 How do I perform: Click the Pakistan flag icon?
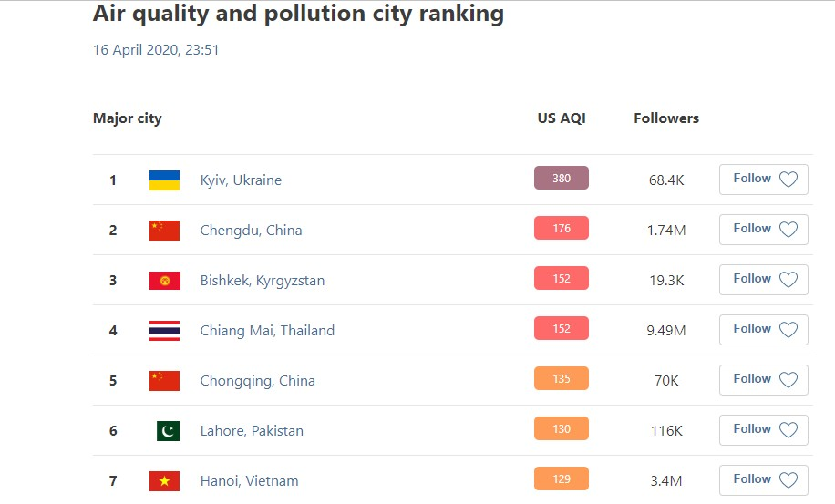pyautogui.click(x=168, y=431)
